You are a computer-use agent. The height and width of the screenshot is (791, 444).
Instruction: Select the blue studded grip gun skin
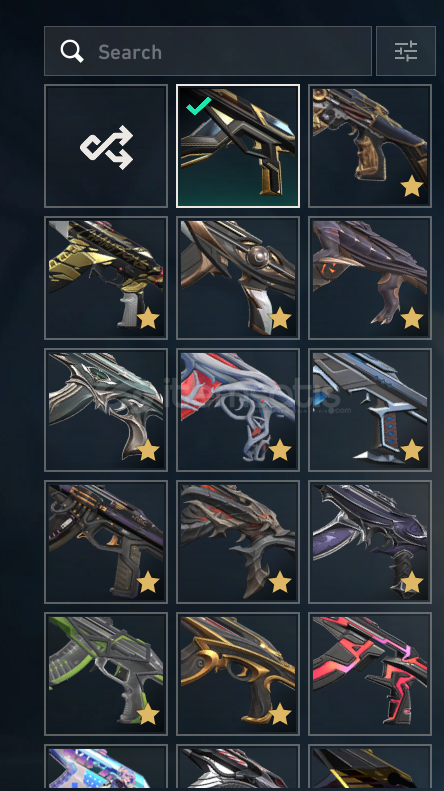coord(370,410)
